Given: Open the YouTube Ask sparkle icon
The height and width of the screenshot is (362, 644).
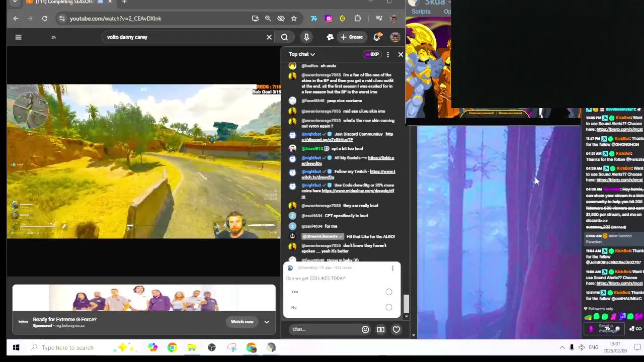Looking at the screenshot, I should pyautogui.click(x=330, y=37).
